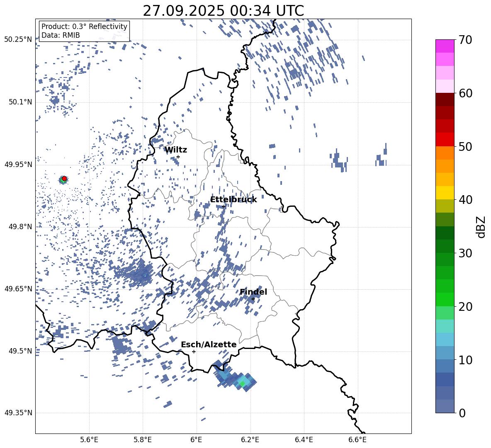Click the bright red swatch just above 50
The height and width of the screenshot is (448, 491).
pos(445,140)
